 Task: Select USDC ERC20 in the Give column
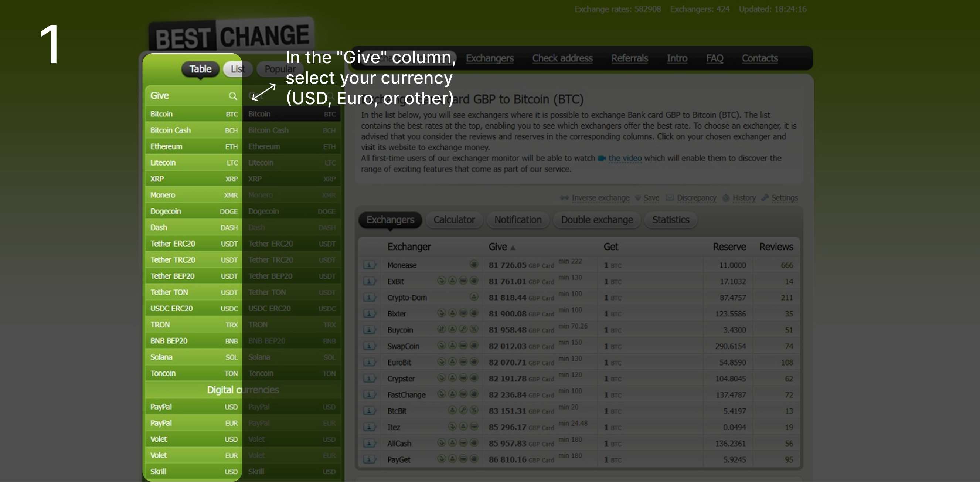(194, 309)
